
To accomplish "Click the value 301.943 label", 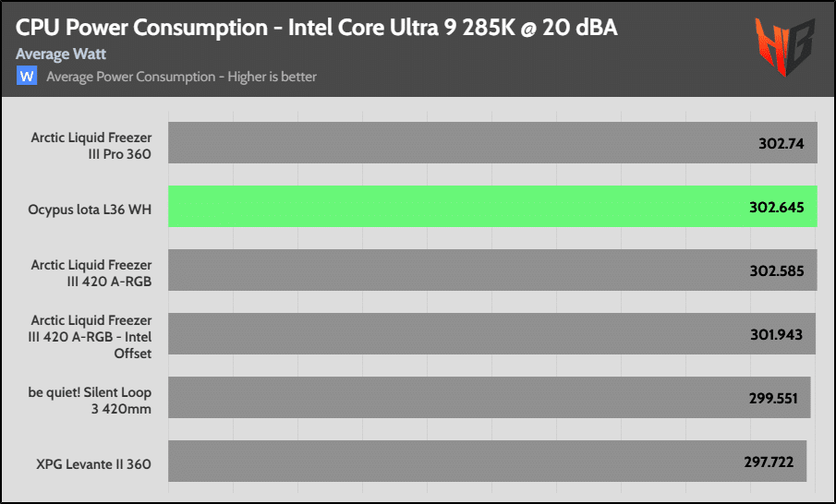I will click(x=776, y=334).
